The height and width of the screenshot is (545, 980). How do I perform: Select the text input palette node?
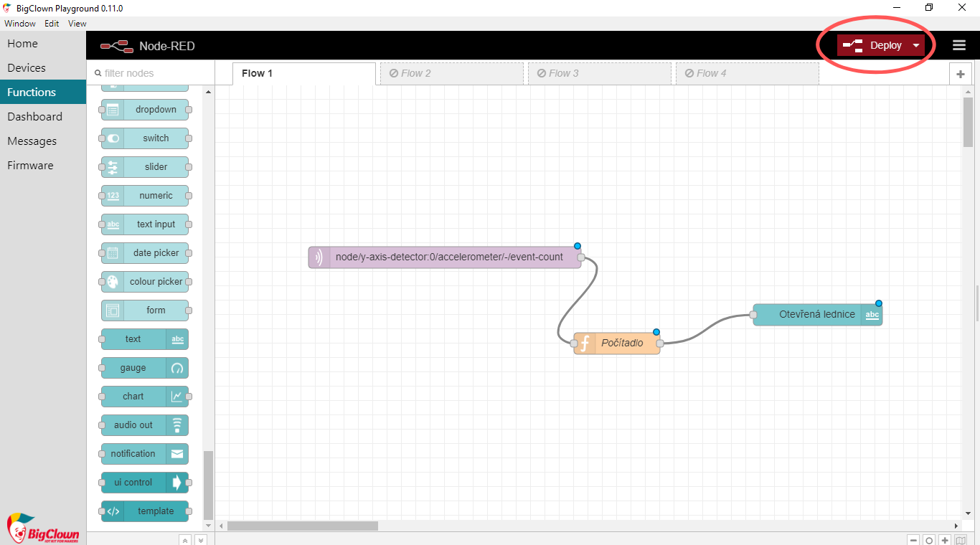click(x=145, y=224)
